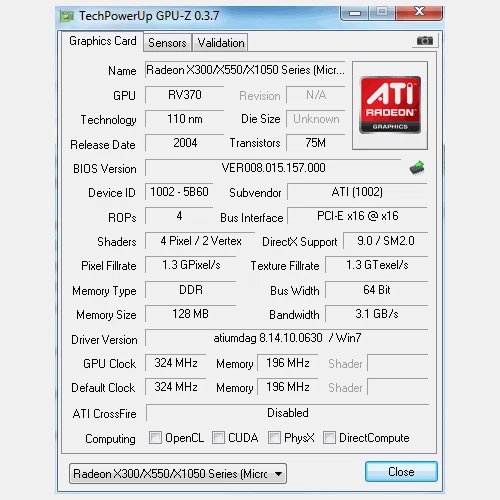The image size is (500, 500).
Task: Click the Memory Type value DDR
Action: pos(191,290)
